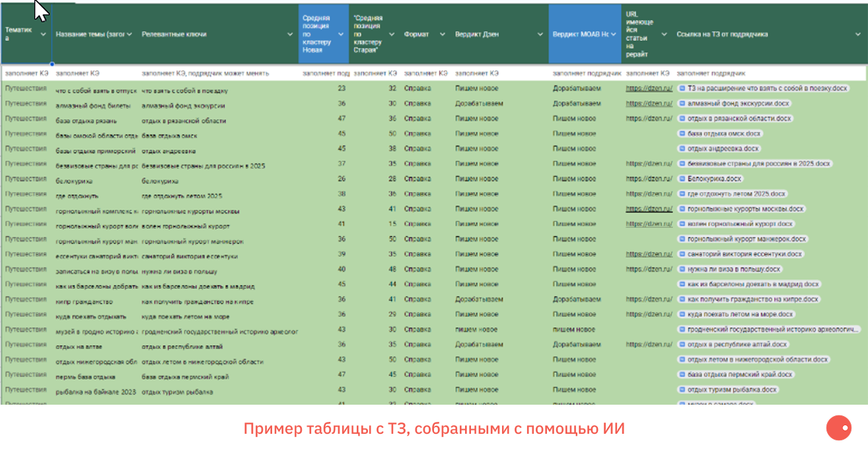Open the filter dropdown for the Тематика column
This screenshot has height=449, width=868.
point(44,34)
